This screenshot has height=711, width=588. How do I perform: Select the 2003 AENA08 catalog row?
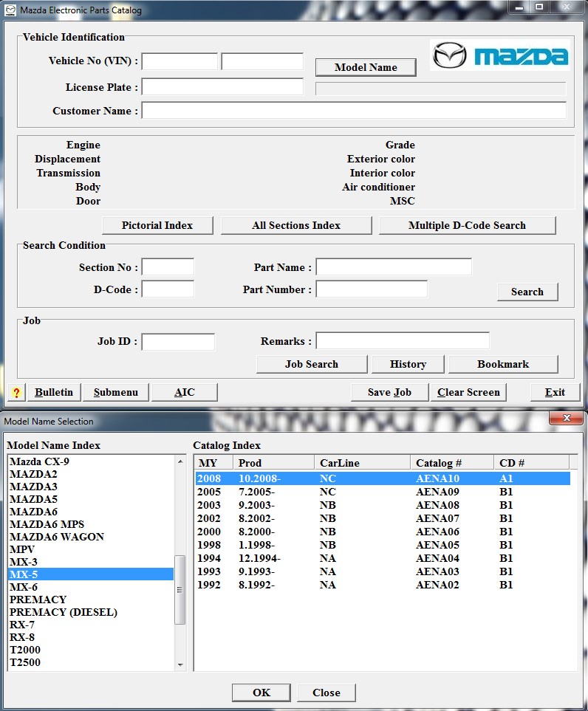point(383,505)
